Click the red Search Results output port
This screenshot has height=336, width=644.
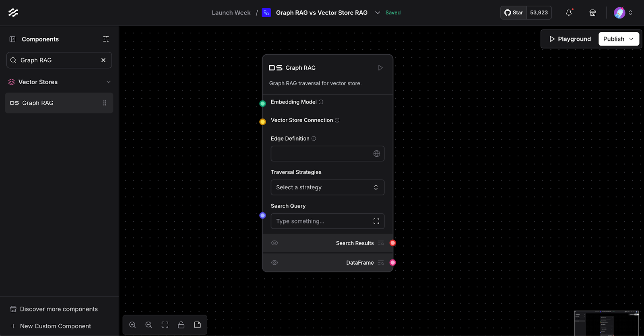pos(393,243)
